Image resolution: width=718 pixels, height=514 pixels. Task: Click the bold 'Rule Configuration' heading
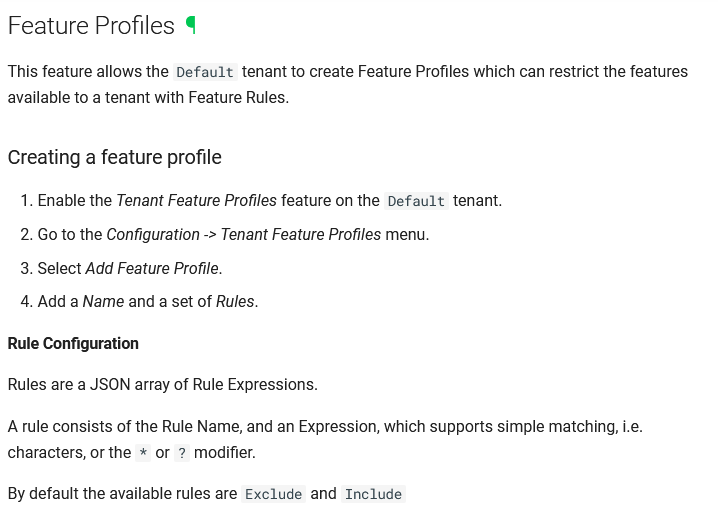tap(73, 343)
